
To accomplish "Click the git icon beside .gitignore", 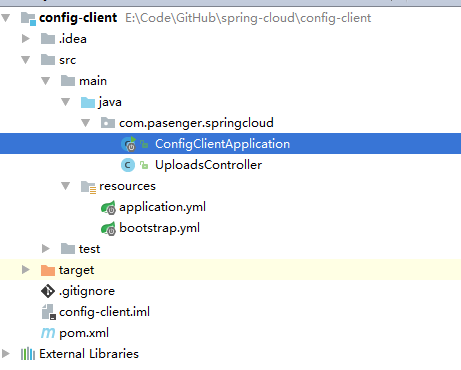I will 48,291.
